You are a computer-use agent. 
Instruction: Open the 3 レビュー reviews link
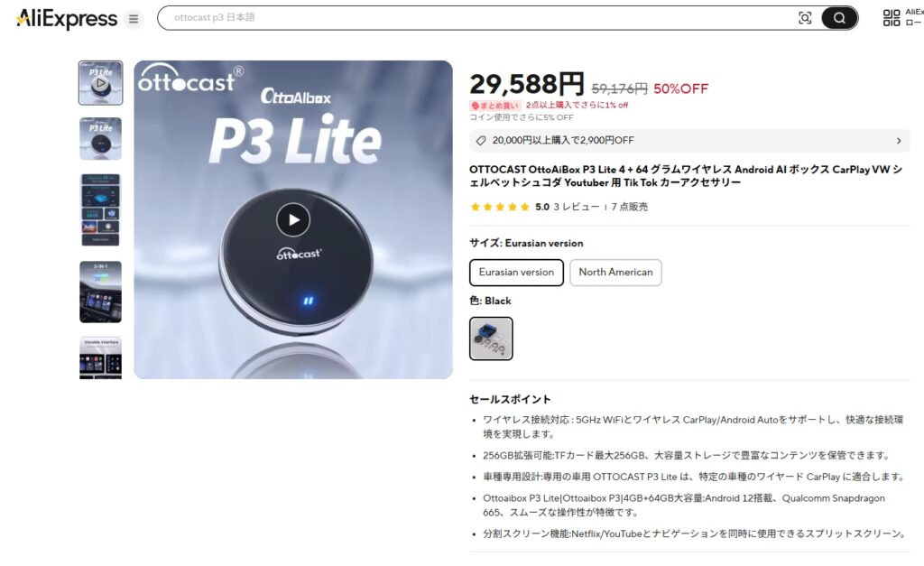click(x=576, y=207)
